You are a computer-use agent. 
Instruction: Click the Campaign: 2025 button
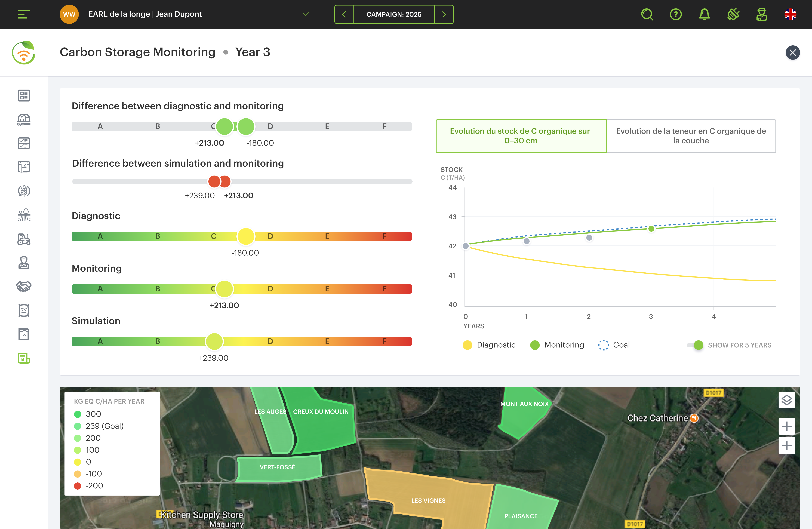point(394,14)
